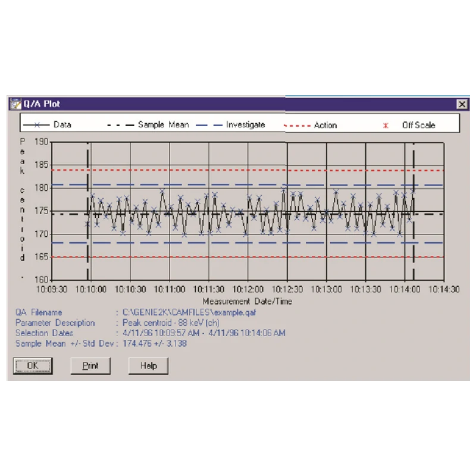Click the Investigate legend entry
476x476 pixels.
pyautogui.click(x=230, y=125)
